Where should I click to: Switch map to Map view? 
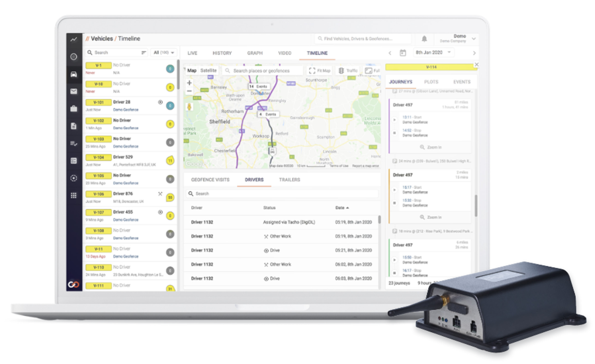(191, 71)
